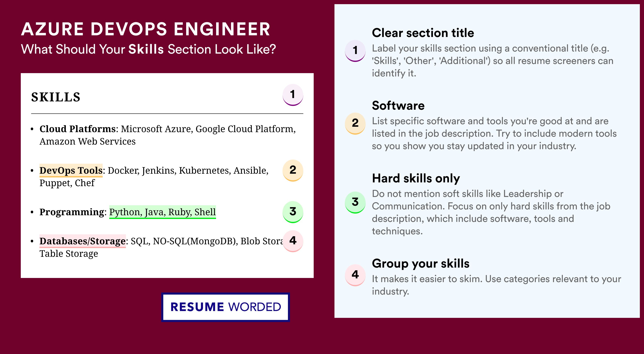Click the Azure DevOps Engineer title
Image resolution: width=644 pixels, height=354 pixels.
pos(146,29)
